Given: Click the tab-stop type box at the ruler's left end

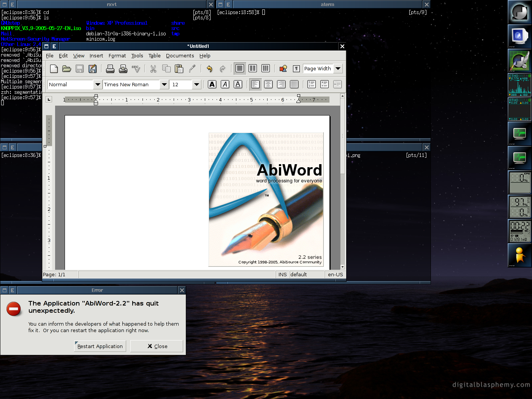Looking at the screenshot, I should [49, 100].
